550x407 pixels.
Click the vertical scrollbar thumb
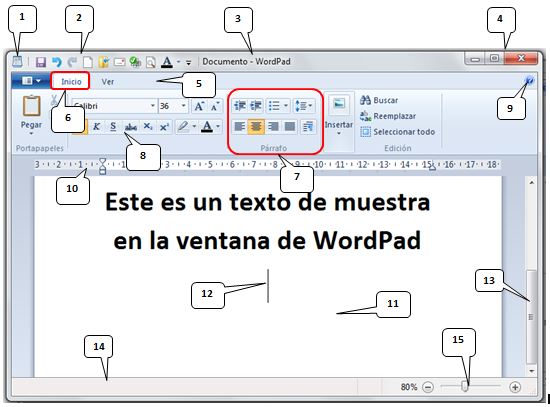click(531, 318)
